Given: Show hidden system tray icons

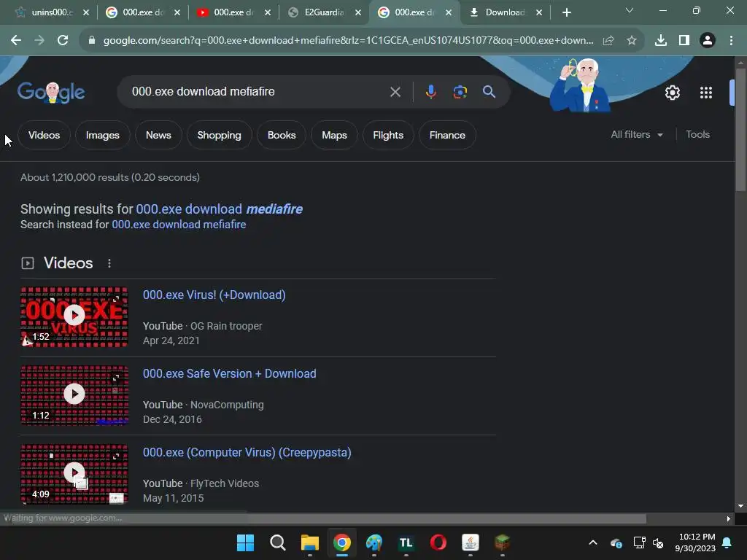Looking at the screenshot, I should pyautogui.click(x=592, y=542).
